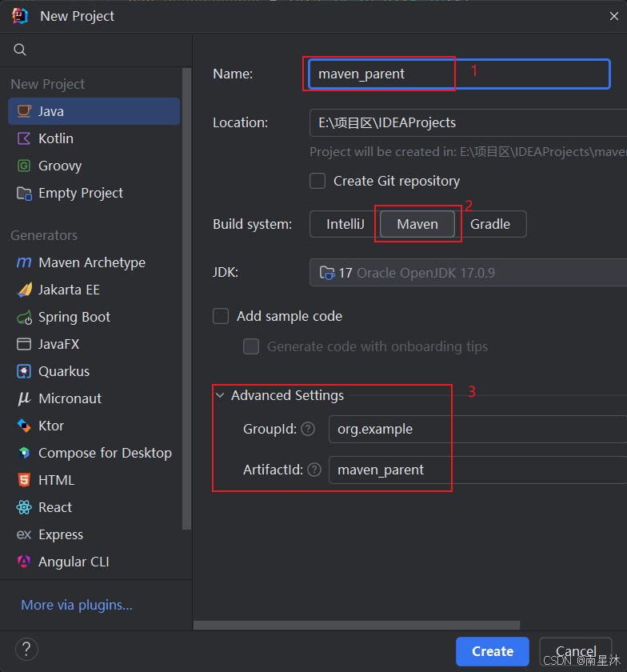
Task: Click the sidebar search field
Action: 96,50
